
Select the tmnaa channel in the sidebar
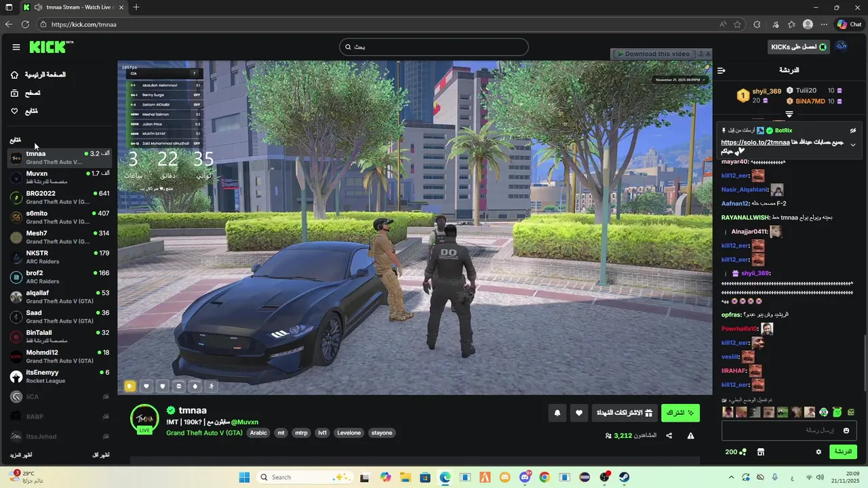click(x=60, y=158)
